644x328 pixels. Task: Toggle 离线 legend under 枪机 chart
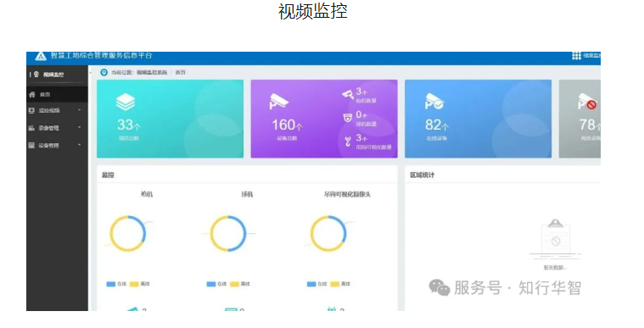pos(140,284)
